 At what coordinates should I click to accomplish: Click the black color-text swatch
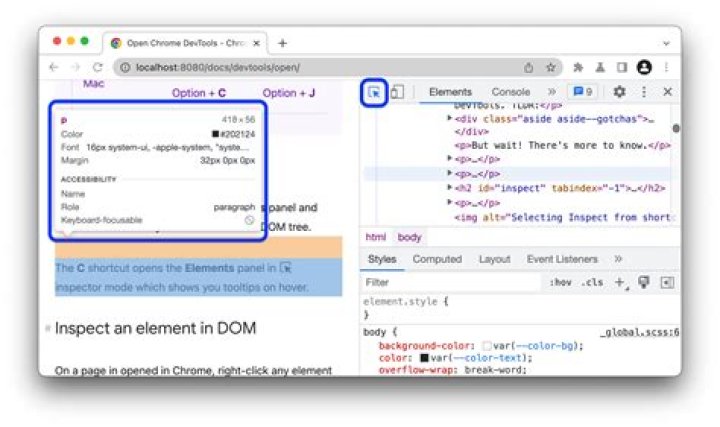pos(424,358)
